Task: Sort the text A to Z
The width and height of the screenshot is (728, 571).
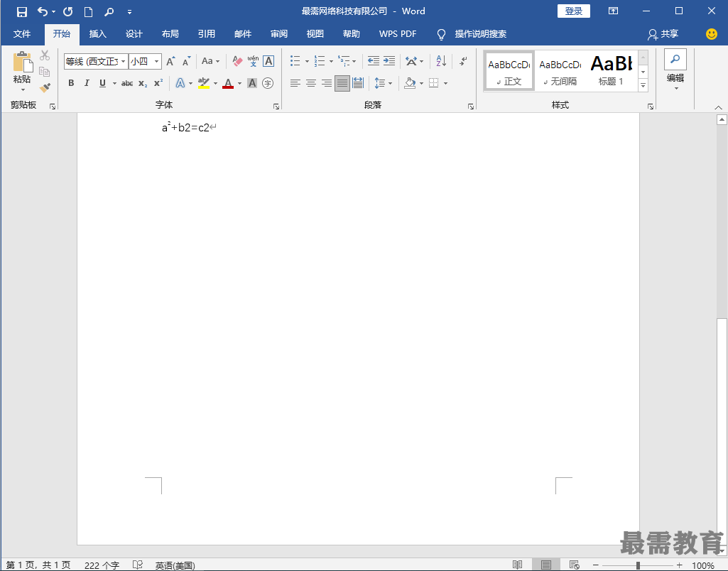Action: [441, 61]
